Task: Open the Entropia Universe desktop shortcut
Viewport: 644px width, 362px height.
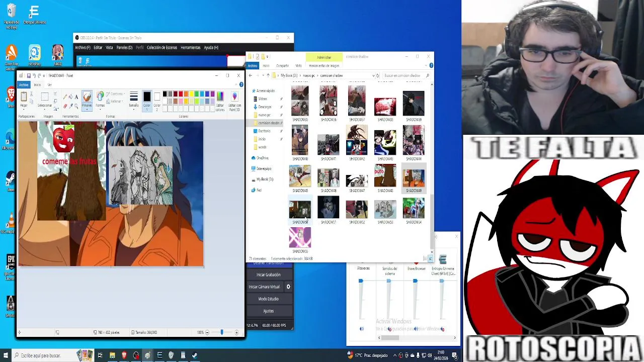Action: click(34, 14)
